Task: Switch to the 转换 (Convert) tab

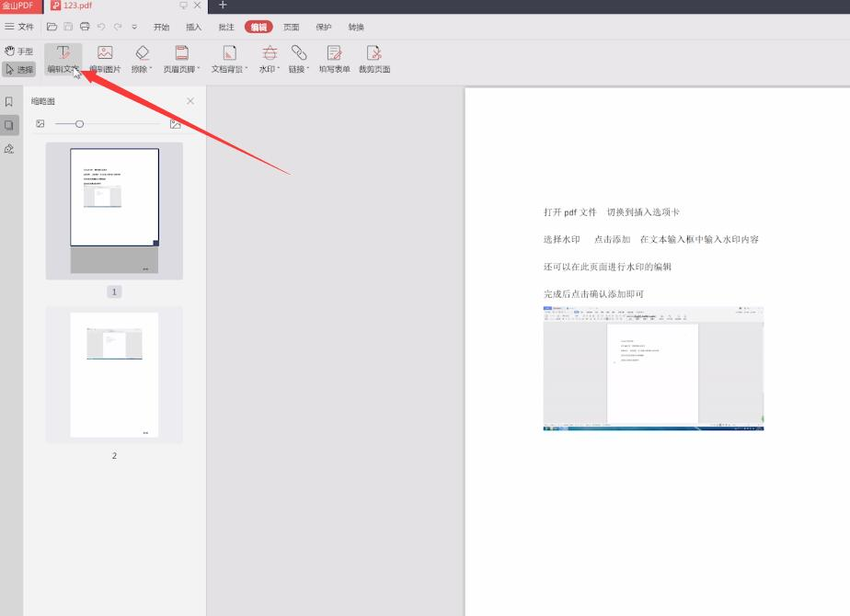Action: [356, 28]
